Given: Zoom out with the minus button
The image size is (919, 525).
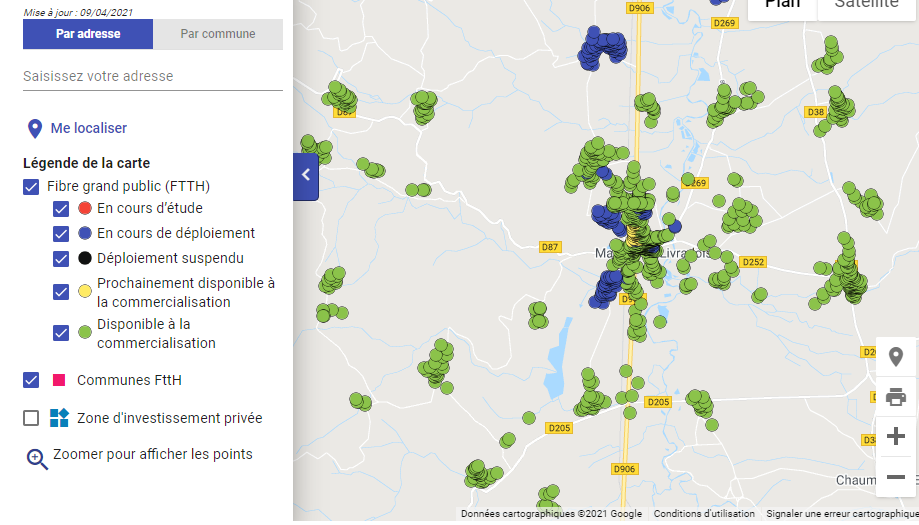Looking at the screenshot, I should point(896,478).
